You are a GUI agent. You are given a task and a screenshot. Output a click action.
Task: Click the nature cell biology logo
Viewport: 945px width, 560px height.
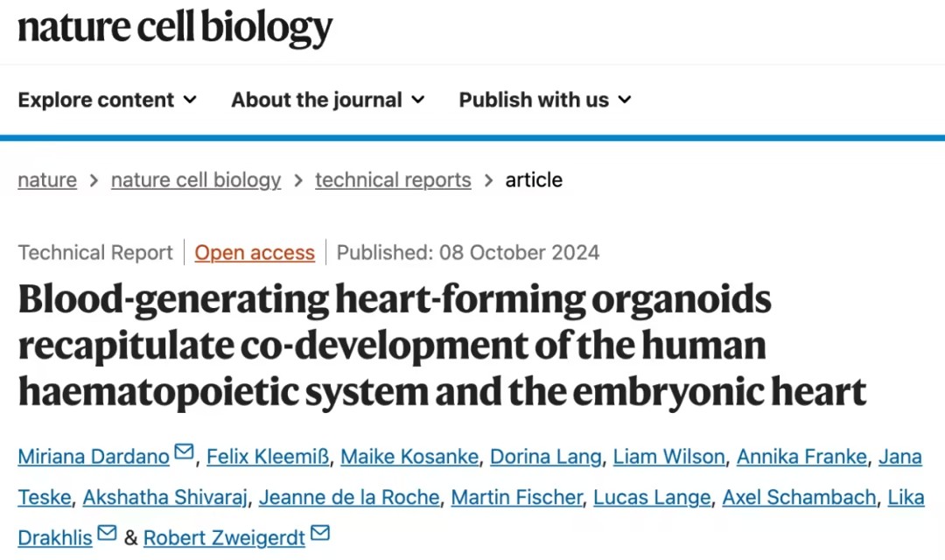(x=175, y=28)
